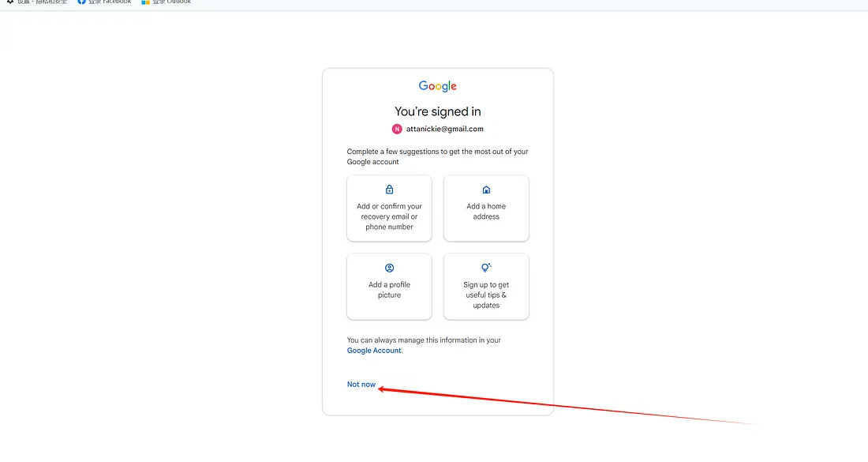Click the person icon on profile card
Viewport: 868px width, 462px height.
[389, 269]
